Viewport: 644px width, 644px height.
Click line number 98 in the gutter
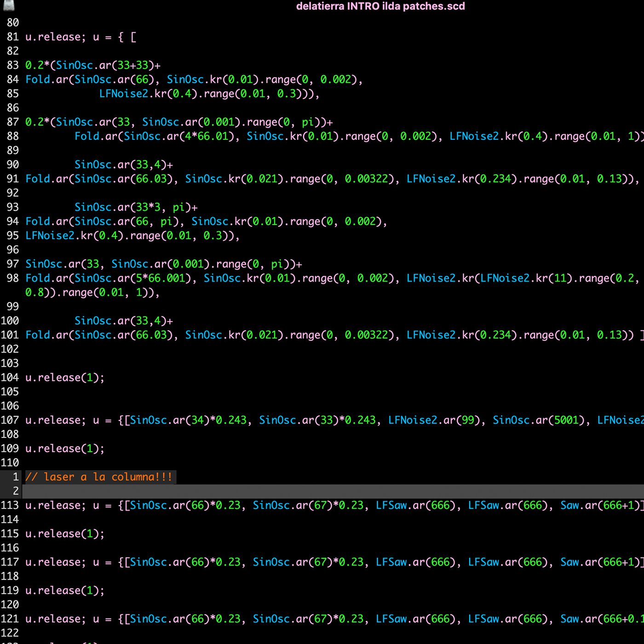(x=13, y=278)
